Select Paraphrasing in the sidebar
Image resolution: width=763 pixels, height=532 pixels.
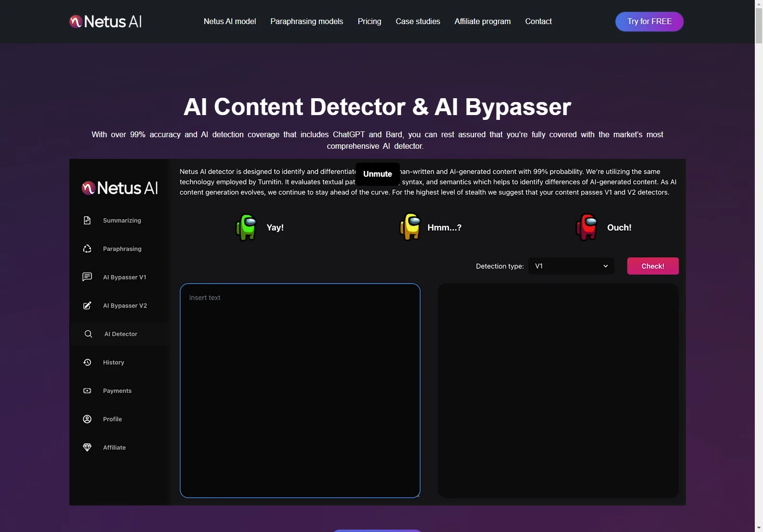pos(122,249)
